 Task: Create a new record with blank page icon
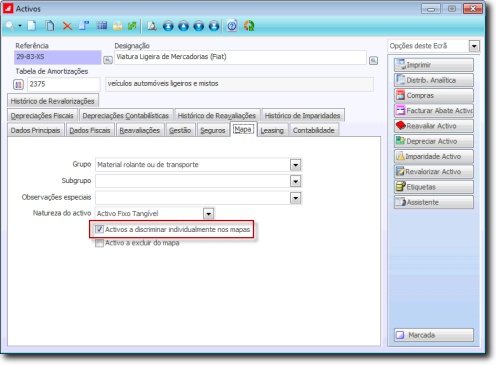[32, 26]
